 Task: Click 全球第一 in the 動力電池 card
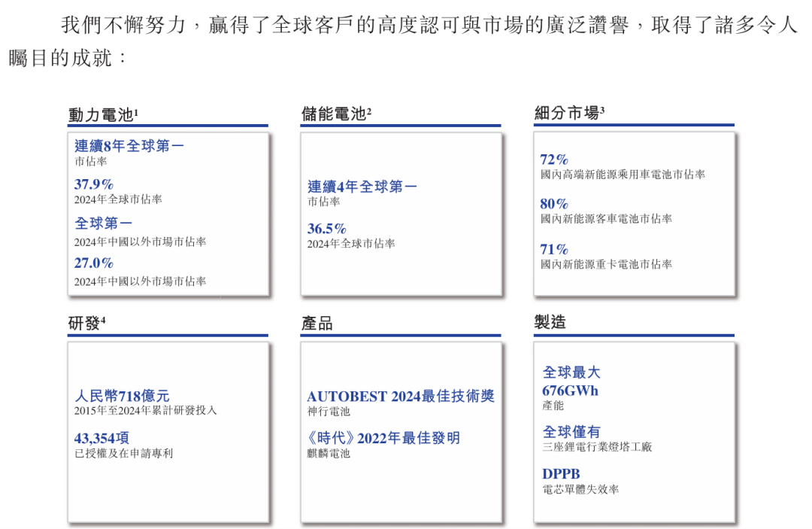pos(103,223)
